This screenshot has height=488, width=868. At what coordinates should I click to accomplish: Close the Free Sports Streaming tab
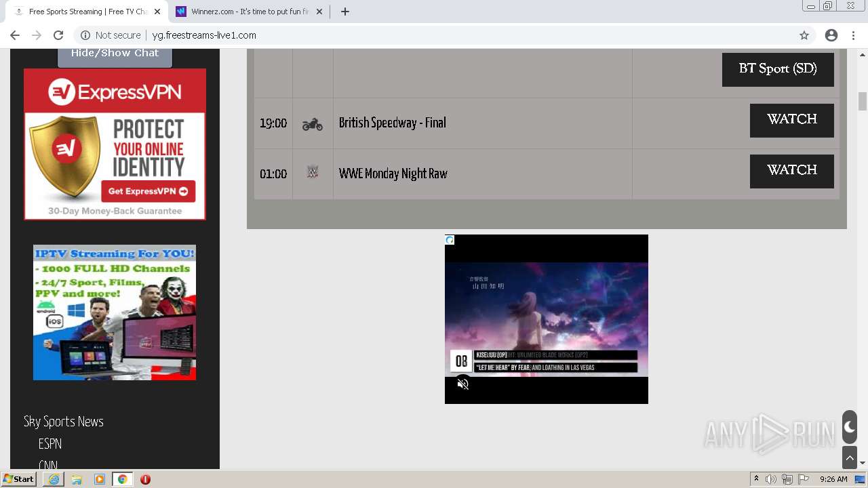pos(157,12)
